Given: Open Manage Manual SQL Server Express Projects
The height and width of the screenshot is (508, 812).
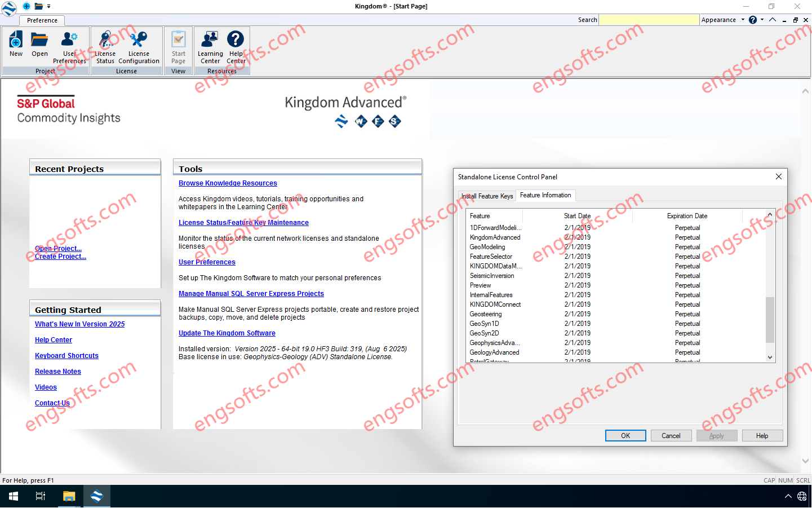Looking at the screenshot, I should [251, 294].
